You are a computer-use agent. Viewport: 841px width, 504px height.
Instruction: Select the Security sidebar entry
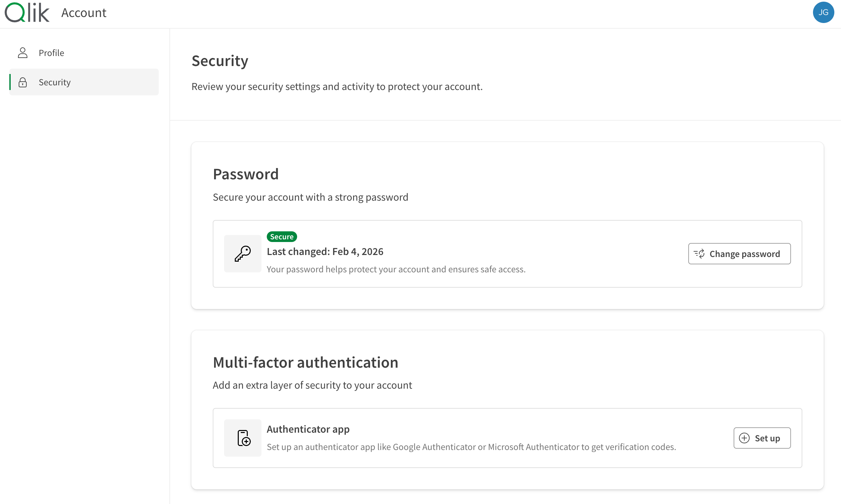tap(54, 82)
